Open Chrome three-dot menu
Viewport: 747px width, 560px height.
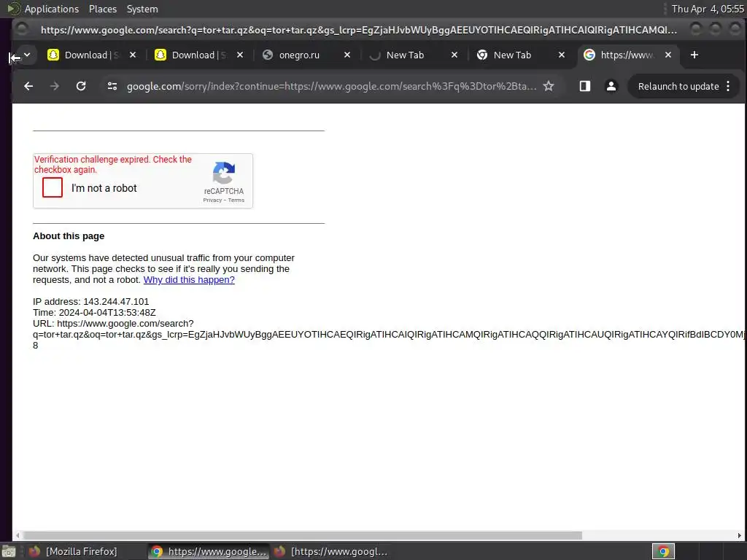click(728, 86)
